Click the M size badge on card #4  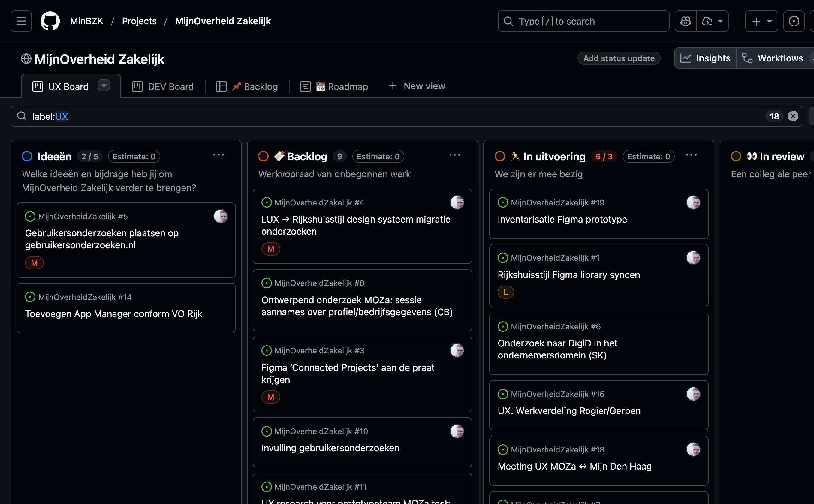point(271,249)
